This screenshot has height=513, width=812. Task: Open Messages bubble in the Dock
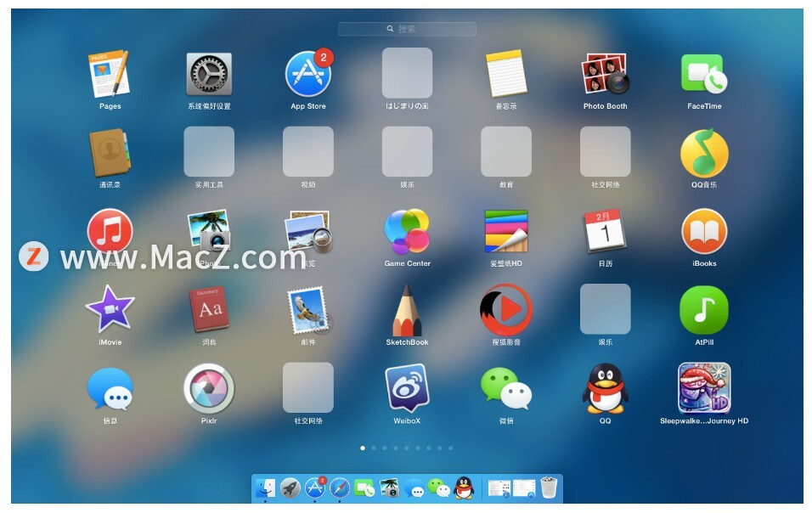point(414,488)
